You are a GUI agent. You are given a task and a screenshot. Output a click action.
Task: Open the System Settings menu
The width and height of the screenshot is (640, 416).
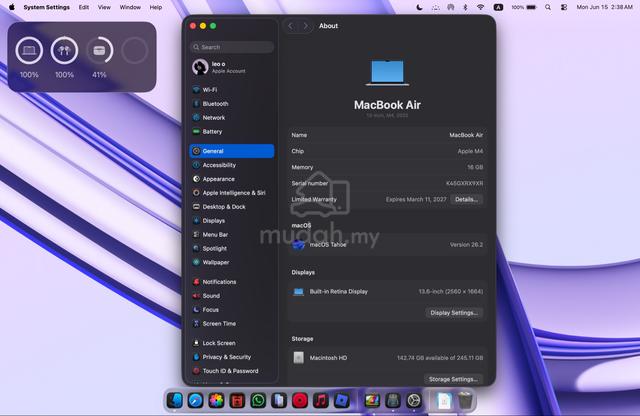[47, 7]
